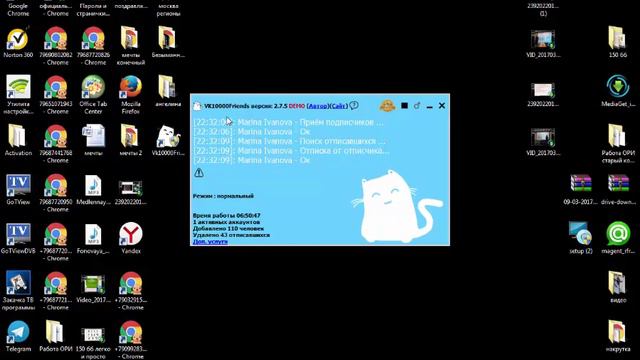Screen dimensions: 640x360
Task: Select the Office Tab Center shortcut
Action: tap(93, 95)
